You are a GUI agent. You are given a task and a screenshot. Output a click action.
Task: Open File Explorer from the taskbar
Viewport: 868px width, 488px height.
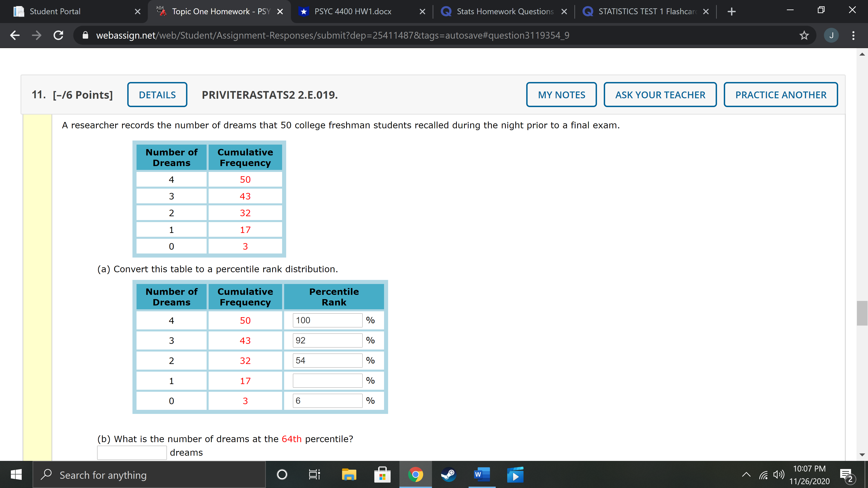coord(349,474)
